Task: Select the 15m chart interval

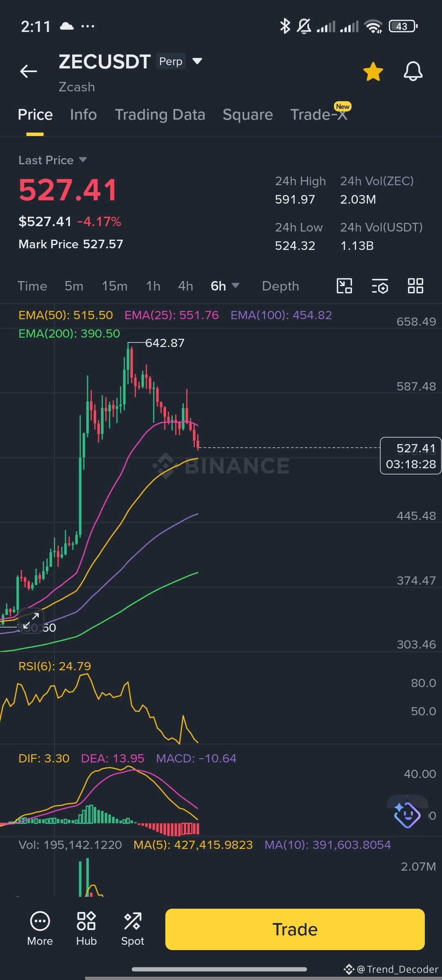Action: point(115,286)
